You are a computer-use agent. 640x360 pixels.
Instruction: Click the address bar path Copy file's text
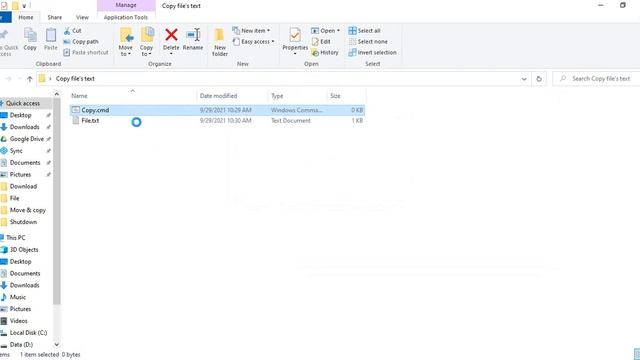[75, 79]
